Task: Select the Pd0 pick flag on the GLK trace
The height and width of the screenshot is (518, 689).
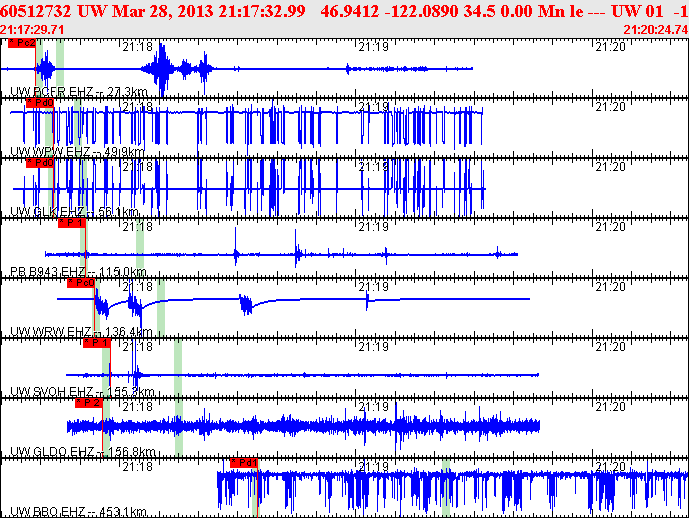Action: point(39,163)
